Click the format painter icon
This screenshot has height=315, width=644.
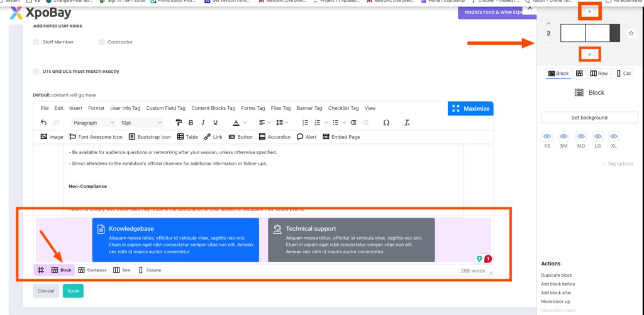[x=179, y=123]
